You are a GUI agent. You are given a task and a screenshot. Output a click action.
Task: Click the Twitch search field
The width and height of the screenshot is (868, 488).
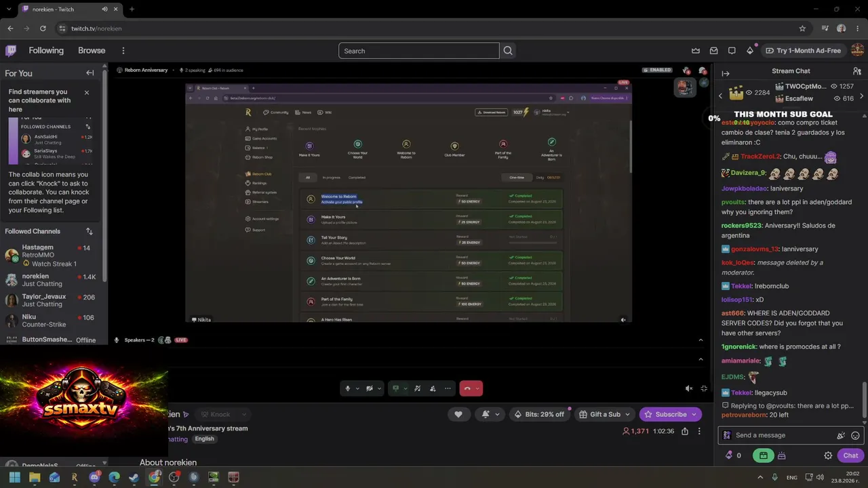419,51
